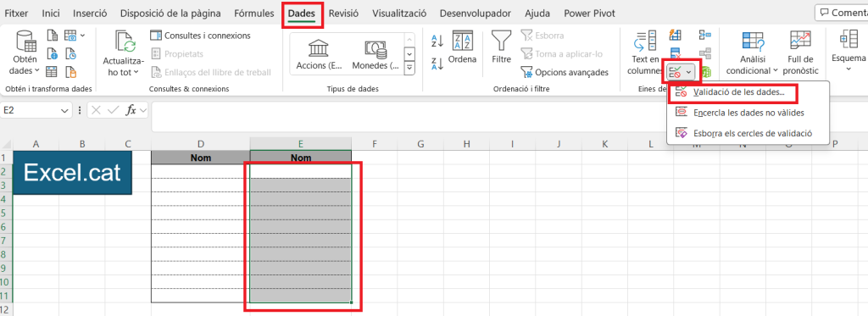Click the green Manage Data Model icon
Image resolution: width=868 pixels, height=316 pixels.
click(x=706, y=72)
